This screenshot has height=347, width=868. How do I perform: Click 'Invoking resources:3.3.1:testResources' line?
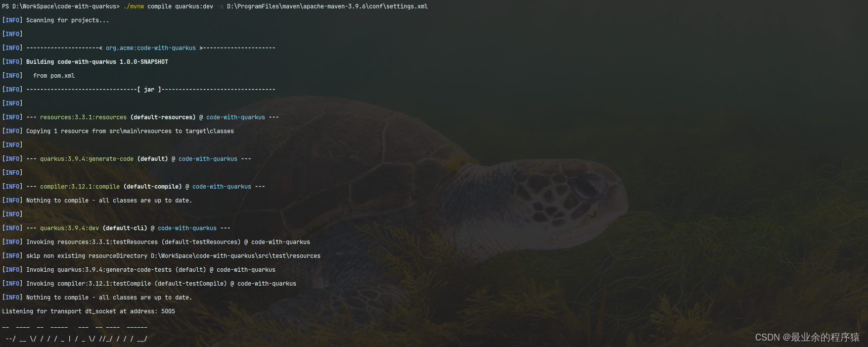(156, 242)
